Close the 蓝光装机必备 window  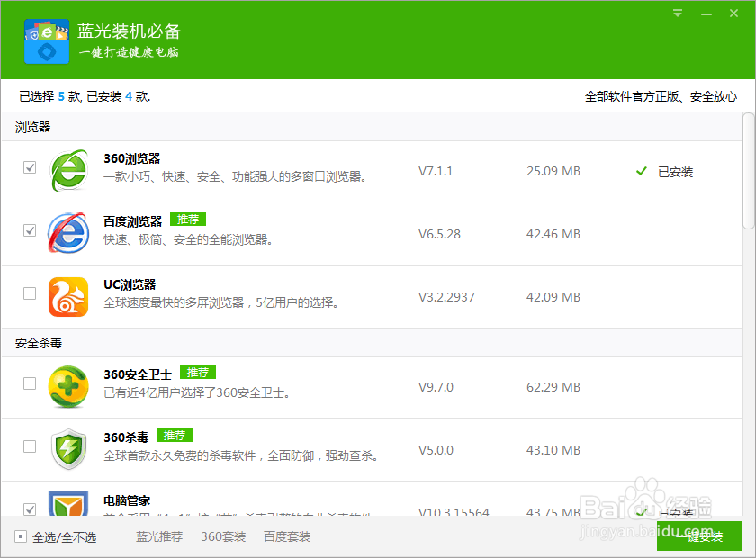[x=733, y=13]
